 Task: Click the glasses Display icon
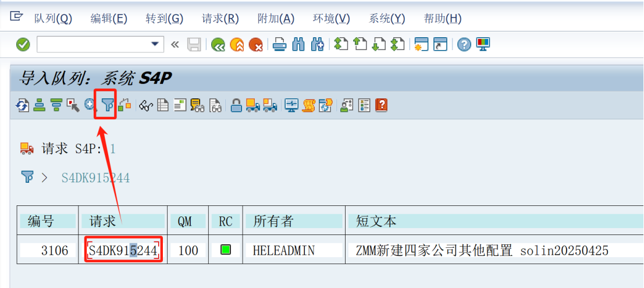click(x=146, y=106)
